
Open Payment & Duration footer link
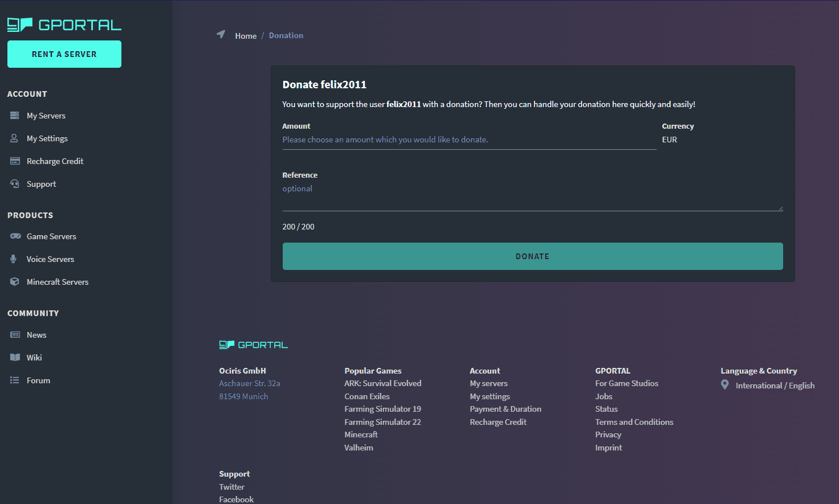pos(506,409)
